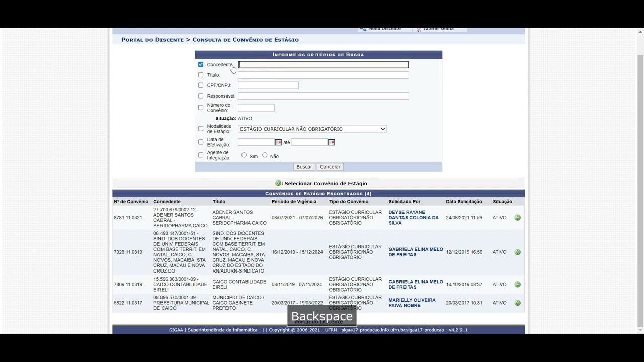Click the Buscar button
This screenshot has height=362, width=644.
[x=304, y=167]
